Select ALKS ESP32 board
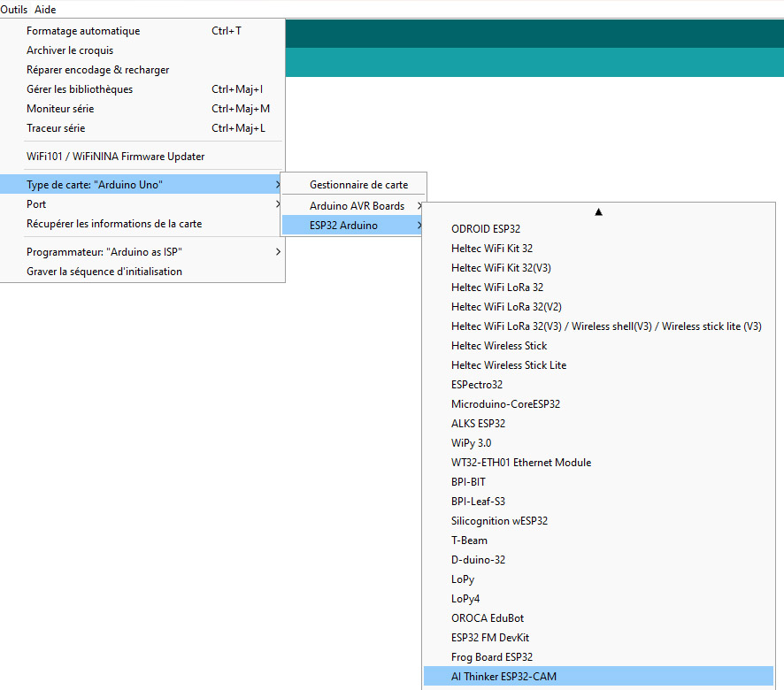Screen dimensions: 784x690 (598, 424)
